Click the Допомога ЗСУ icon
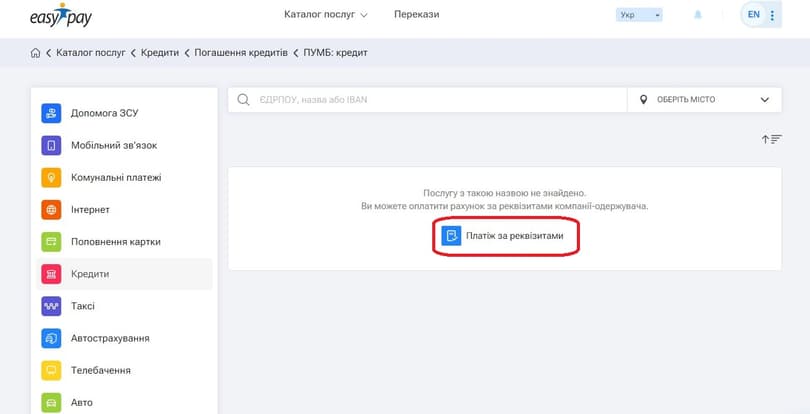The width and height of the screenshot is (810, 414). point(51,113)
